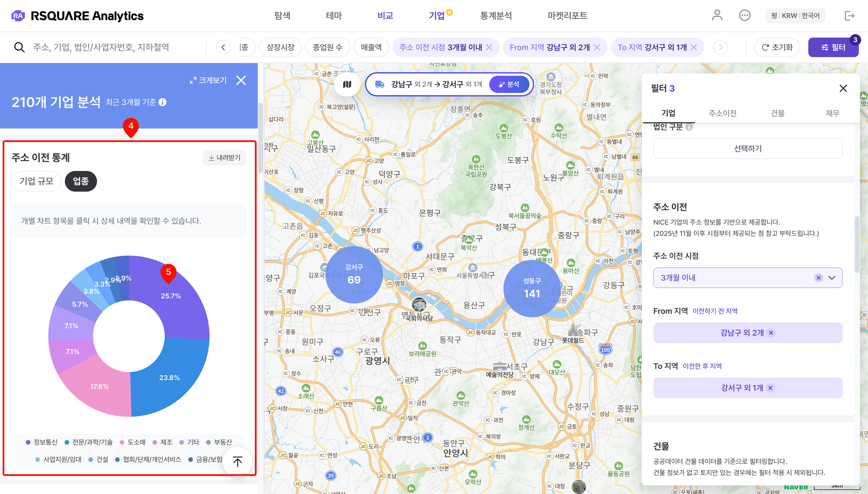Open the 법인 구분 선택하기 selector
The width and height of the screenshot is (868, 494).
(x=747, y=149)
